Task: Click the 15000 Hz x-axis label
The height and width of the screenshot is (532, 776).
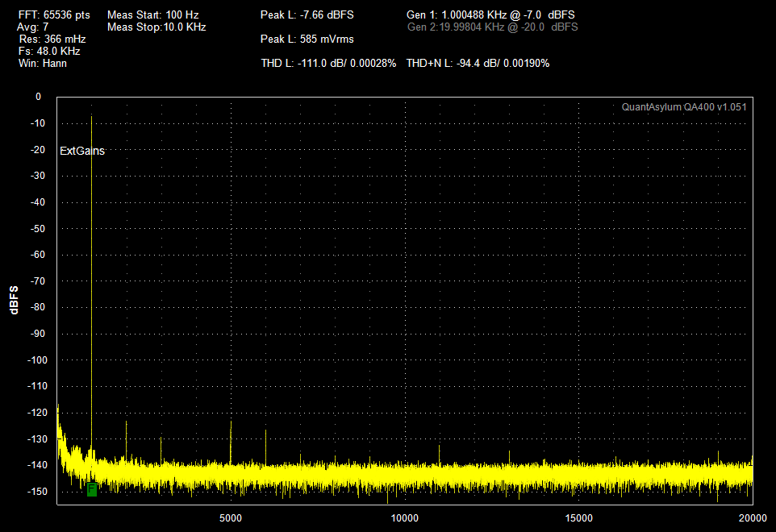Action: coord(579,518)
